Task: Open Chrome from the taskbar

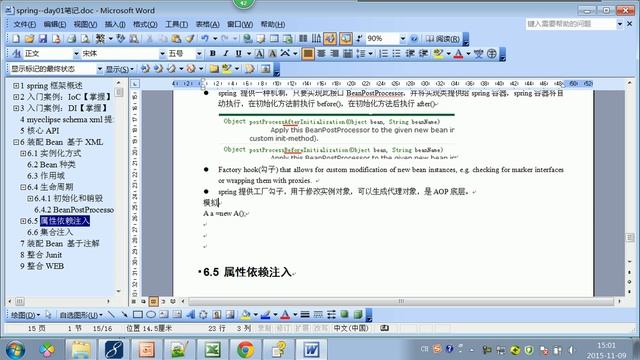Action: pyautogui.click(x=245, y=350)
